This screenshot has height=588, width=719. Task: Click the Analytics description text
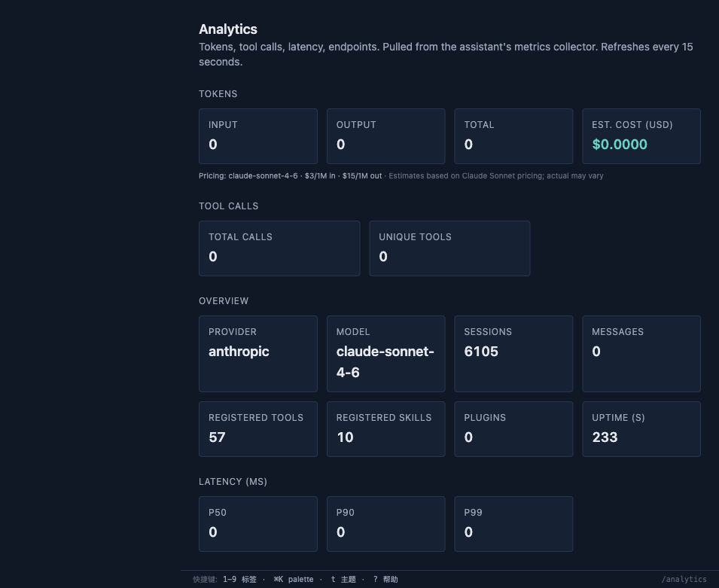(446, 54)
